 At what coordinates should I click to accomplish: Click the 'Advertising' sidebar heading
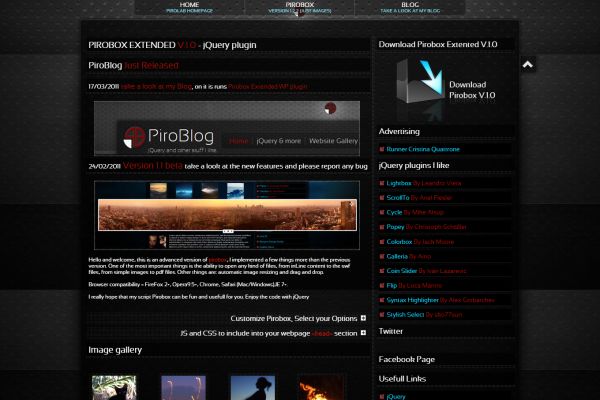pos(399,131)
